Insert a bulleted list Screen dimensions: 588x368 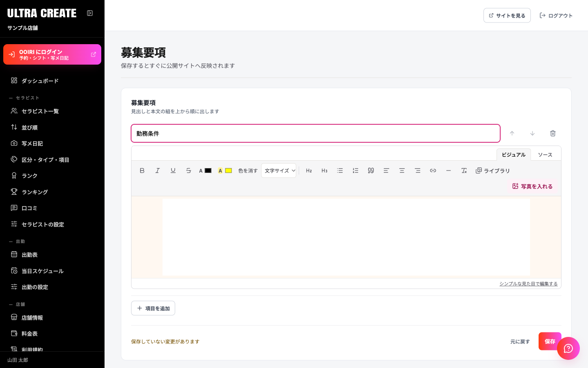340,171
